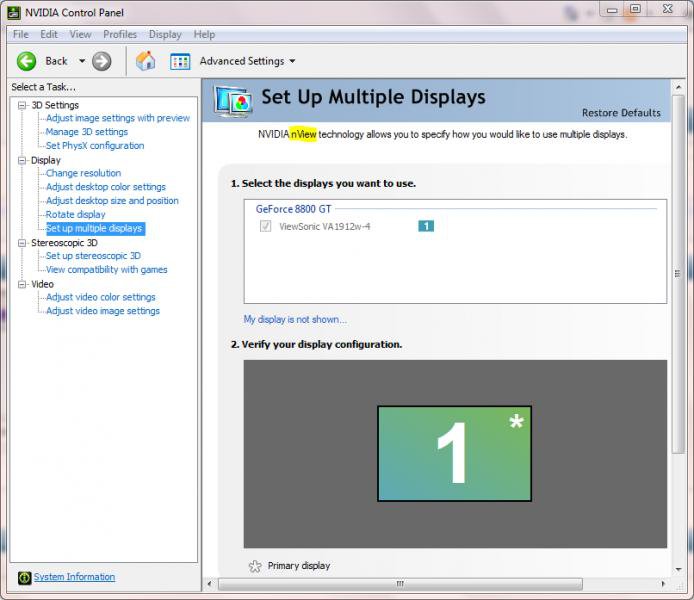Click the Advanced Settings view icon

tap(180, 62)
